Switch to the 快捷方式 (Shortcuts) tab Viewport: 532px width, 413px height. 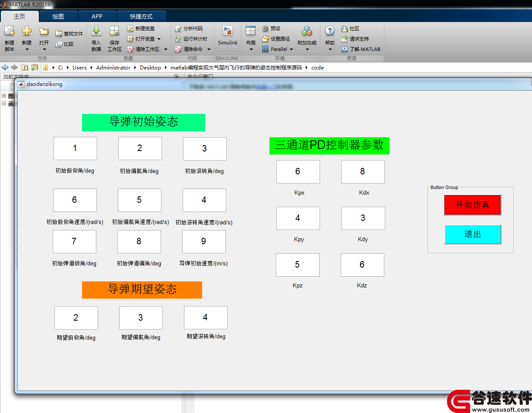tap(141, 16)
